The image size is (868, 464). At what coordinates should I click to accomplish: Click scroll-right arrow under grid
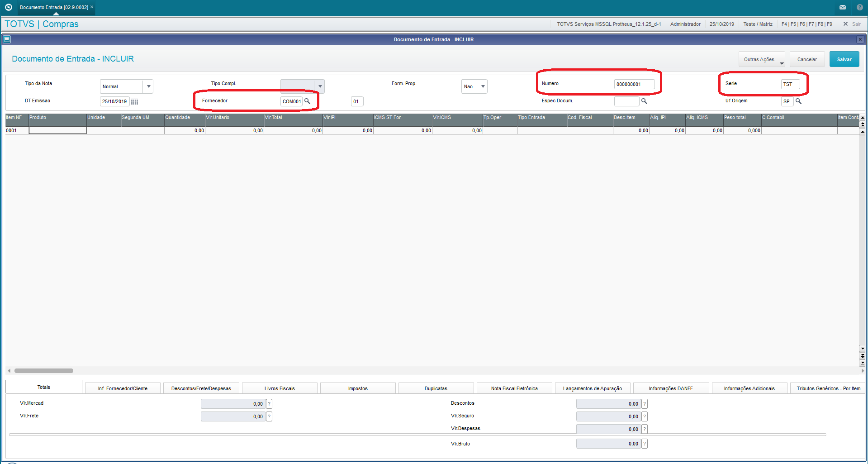(863, 371)
